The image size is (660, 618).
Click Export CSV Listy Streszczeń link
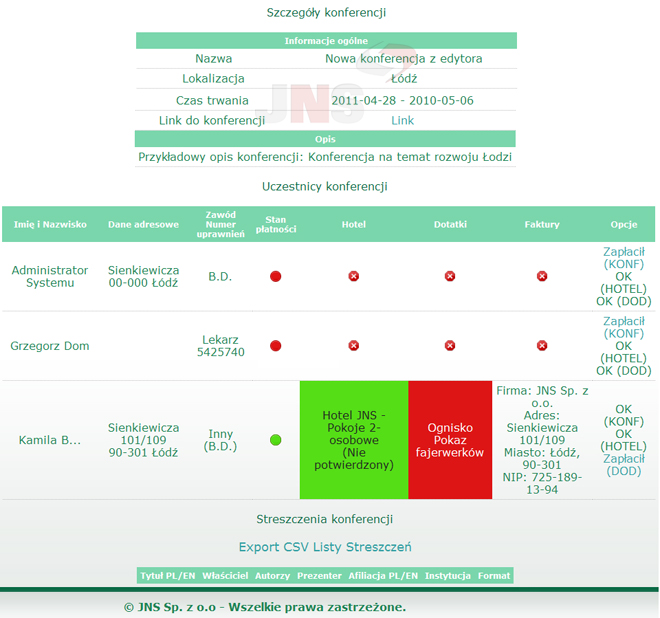(x=325, y=547)
